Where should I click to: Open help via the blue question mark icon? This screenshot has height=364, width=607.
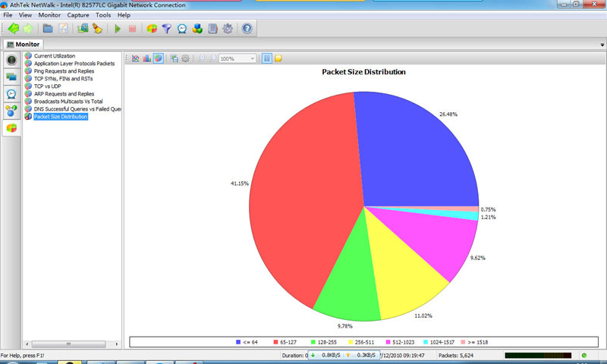[247, 29]
